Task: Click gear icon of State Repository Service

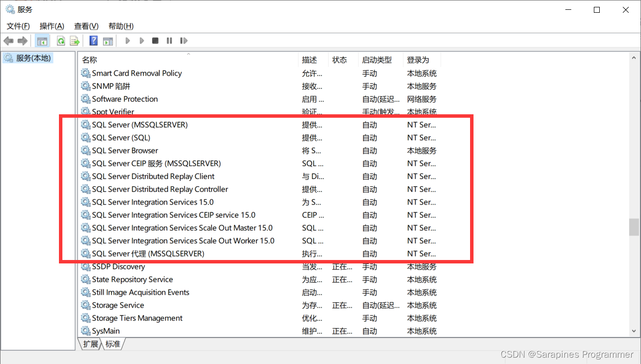Action: [x=86, y=280]
